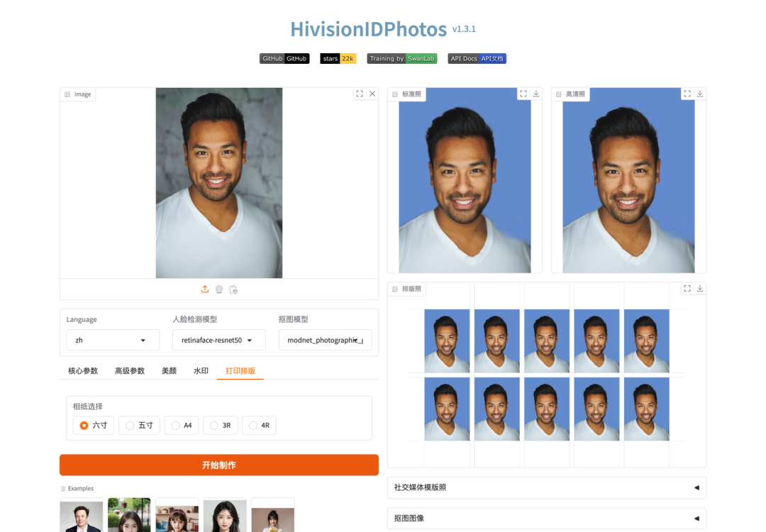Select the second example with outdoor street background
766x532 pixels.
[129, 515]
